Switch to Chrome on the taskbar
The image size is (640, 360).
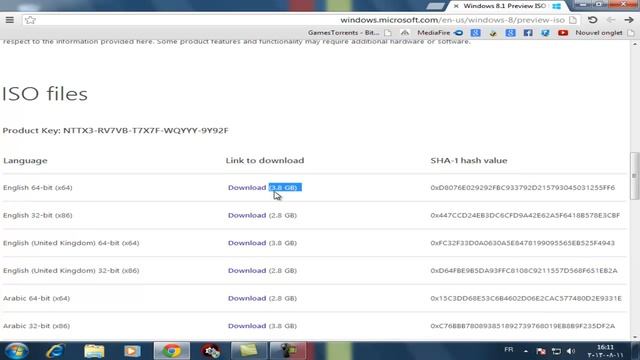pyautogui.click(x=172, y=351)
